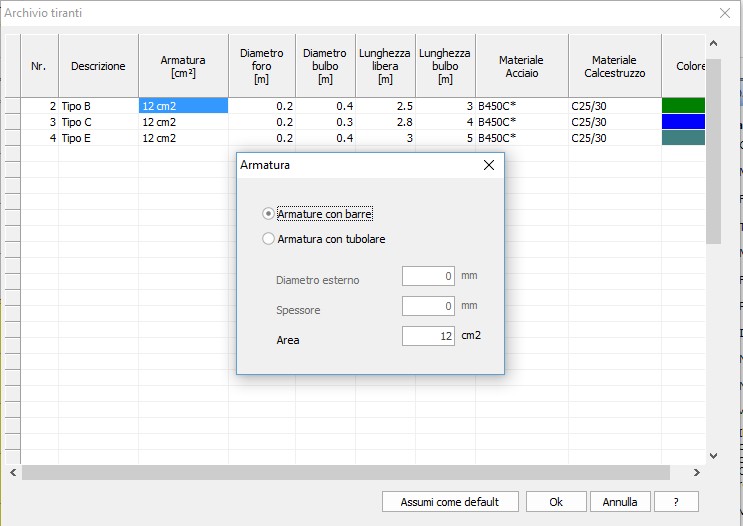This screenshot has height=526, width=743.
Task: Close the Armatura dialog
Action: click(x=489, y=165)
